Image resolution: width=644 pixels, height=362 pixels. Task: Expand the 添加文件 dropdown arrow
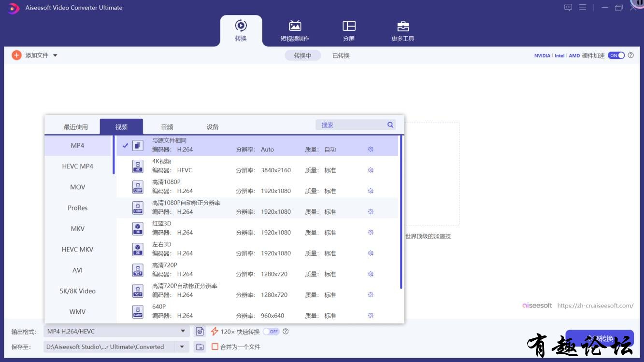(x=55, y=56)
